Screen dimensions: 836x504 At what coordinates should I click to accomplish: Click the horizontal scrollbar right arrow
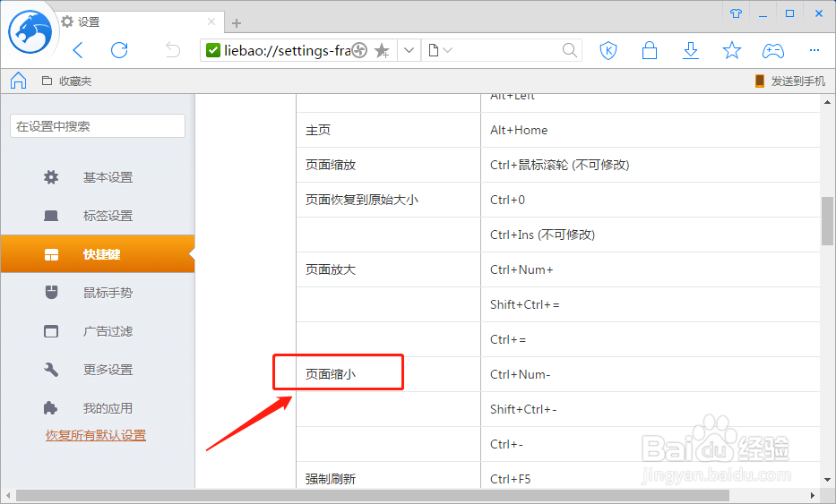click(812, 496)
